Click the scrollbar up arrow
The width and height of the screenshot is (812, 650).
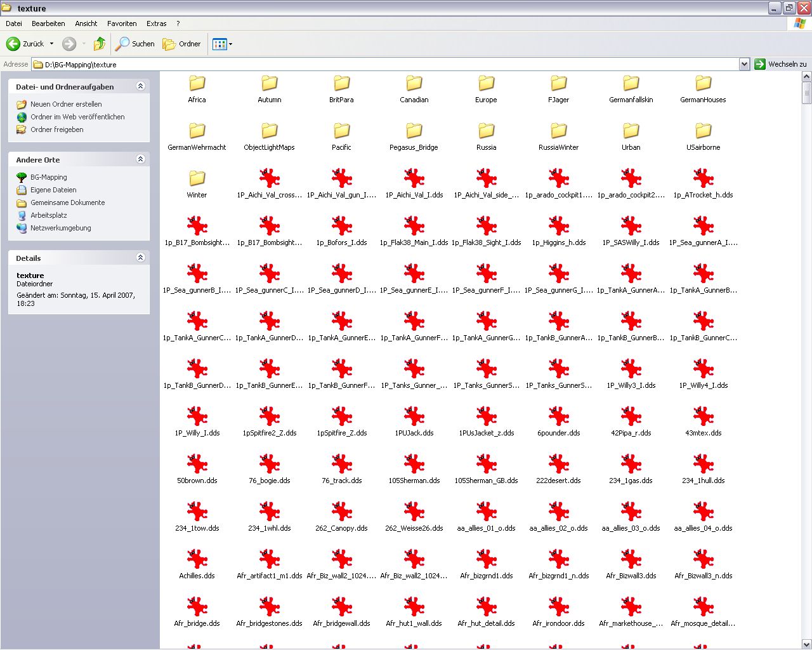806,77
